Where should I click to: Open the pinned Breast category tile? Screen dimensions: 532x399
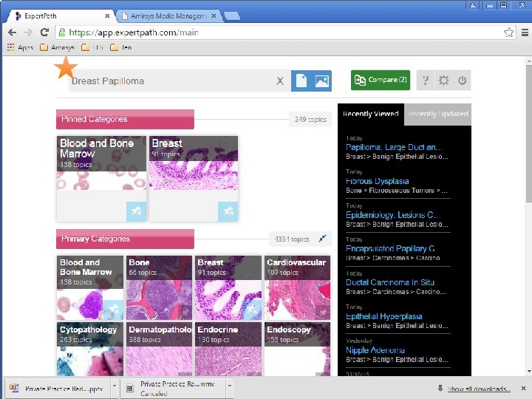click(x=194, y=179)
